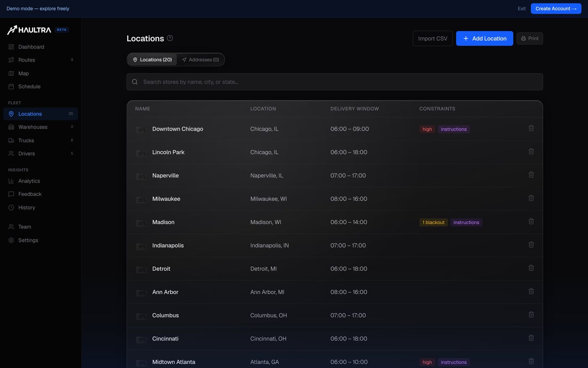Image resolution: width=588 pixels, height=368 pixels.
Task: Remove Ann Arbor using trash icon
Action: [531, 291]
